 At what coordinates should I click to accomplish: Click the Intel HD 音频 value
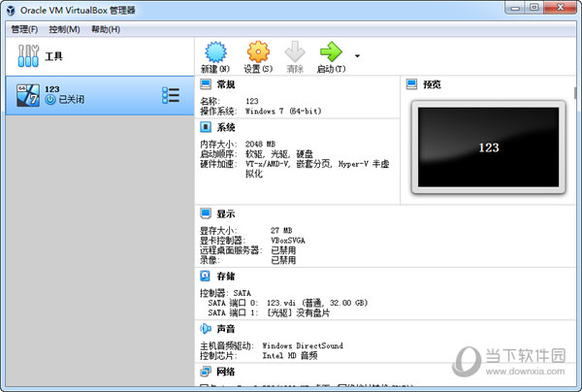pyautogui.click(x=290, y=356)
